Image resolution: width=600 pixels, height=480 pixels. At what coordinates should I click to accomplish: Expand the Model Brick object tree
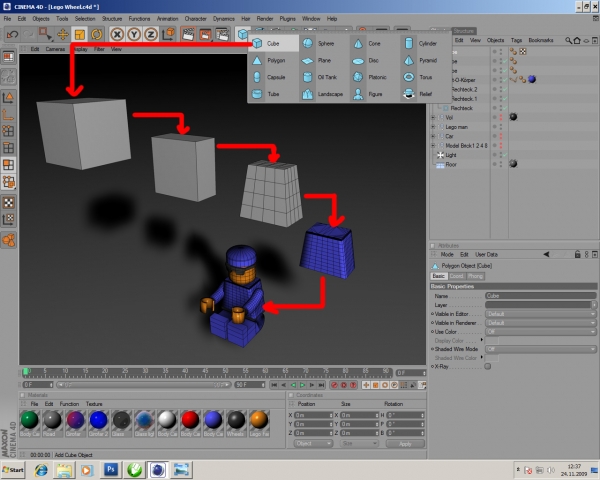[434, 145]
